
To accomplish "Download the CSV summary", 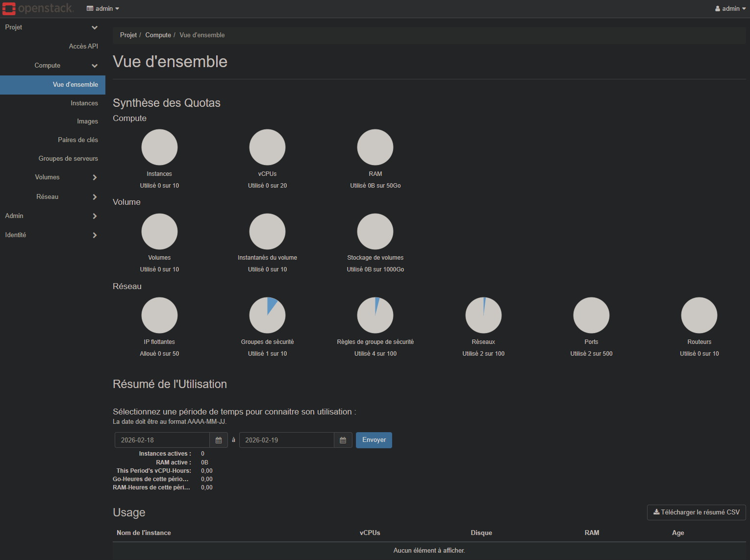I will pos(696,512).
